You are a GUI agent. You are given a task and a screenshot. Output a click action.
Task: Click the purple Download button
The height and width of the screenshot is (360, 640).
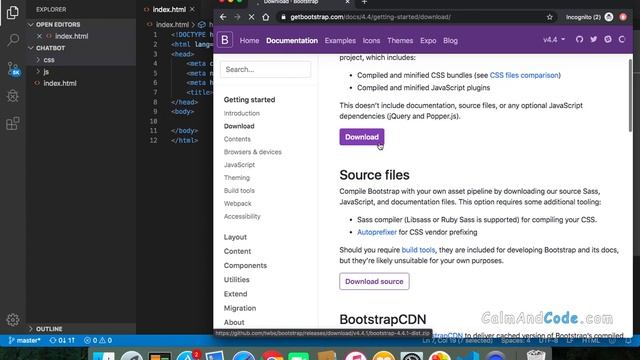point(362,137)
